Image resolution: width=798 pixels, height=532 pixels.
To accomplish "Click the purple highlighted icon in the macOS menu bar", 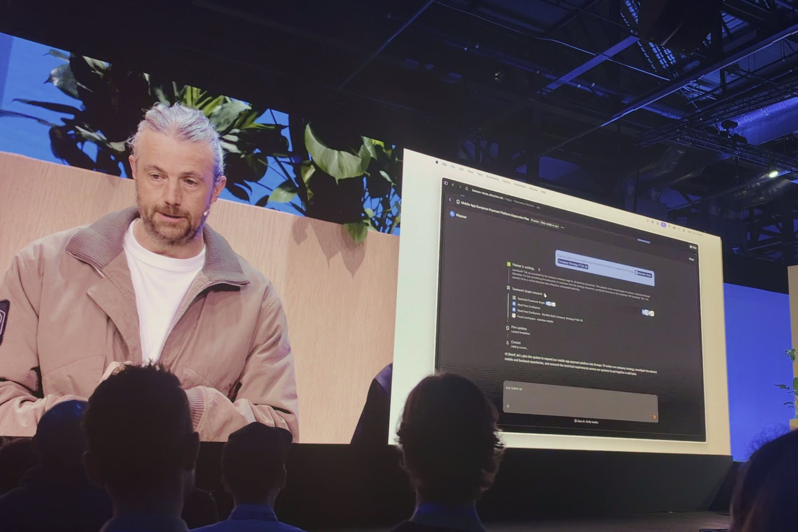I will click(663, 225).
